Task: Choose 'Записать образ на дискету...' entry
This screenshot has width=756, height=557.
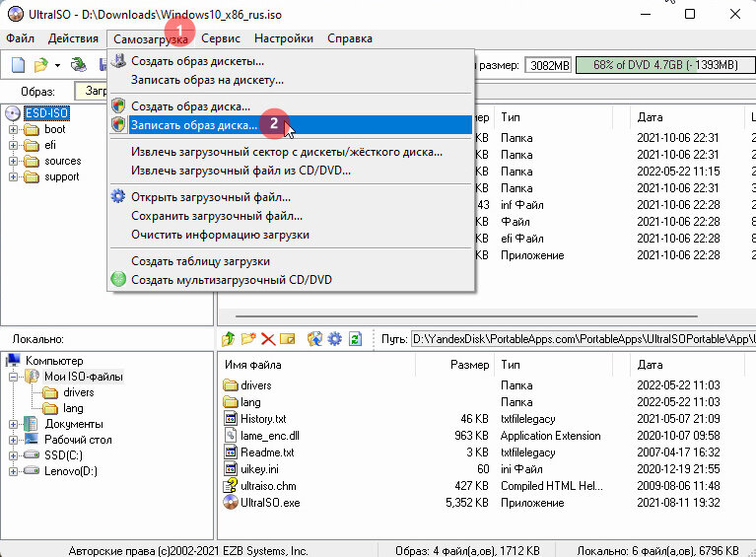Action: pos(291,80)
